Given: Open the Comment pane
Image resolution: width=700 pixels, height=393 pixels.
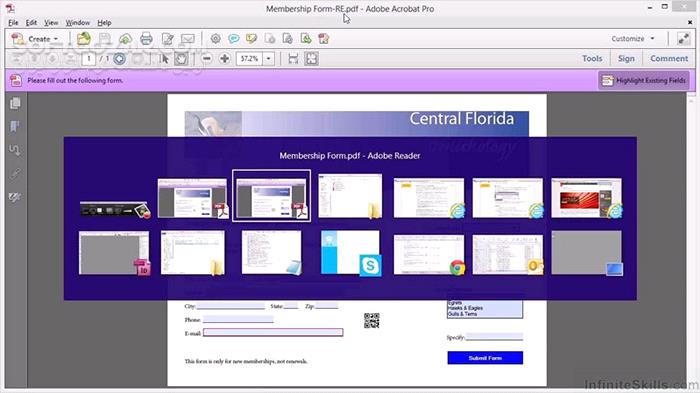Looking at the screenshot, I should 669,59.
